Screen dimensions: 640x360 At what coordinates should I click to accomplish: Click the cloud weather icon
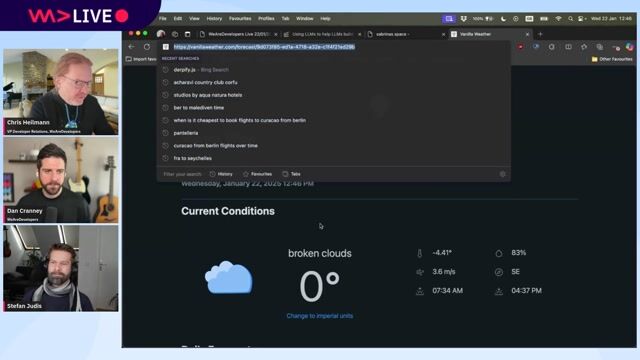point(229,278)
